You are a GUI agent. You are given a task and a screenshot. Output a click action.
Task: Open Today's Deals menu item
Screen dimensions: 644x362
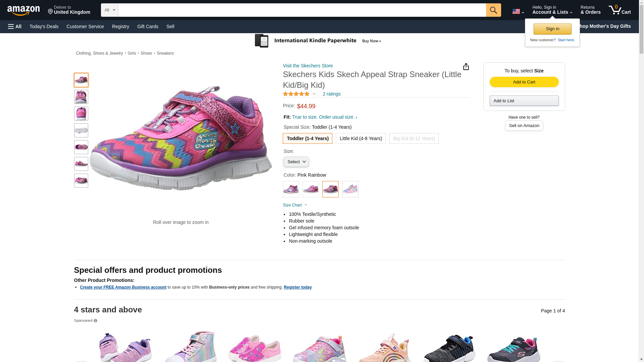tap(44, 26)
